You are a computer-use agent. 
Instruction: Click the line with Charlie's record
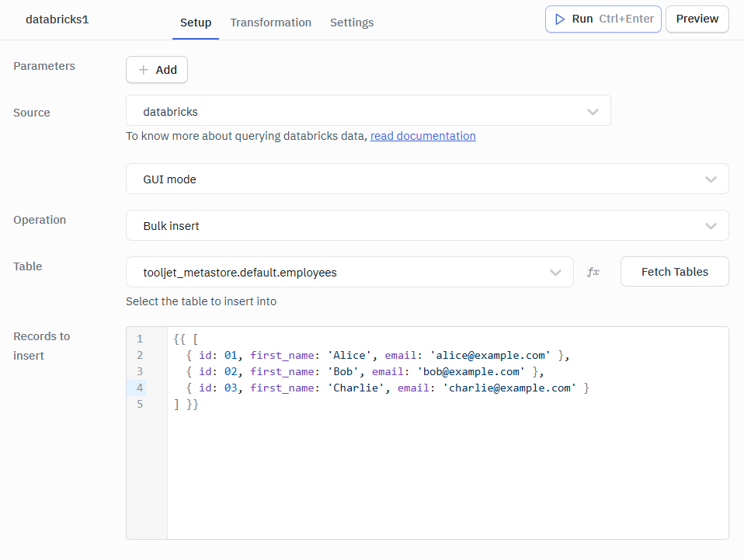click(x=388, y=388)
